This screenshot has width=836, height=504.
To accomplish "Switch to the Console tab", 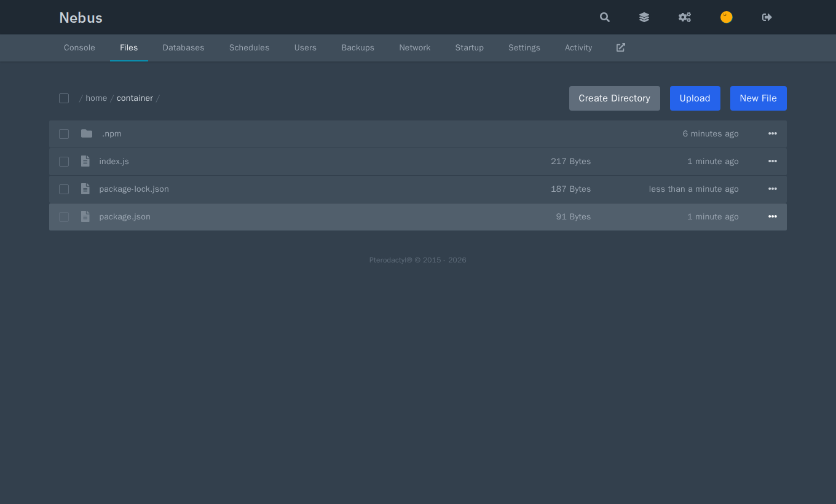I will coord(79,48).
